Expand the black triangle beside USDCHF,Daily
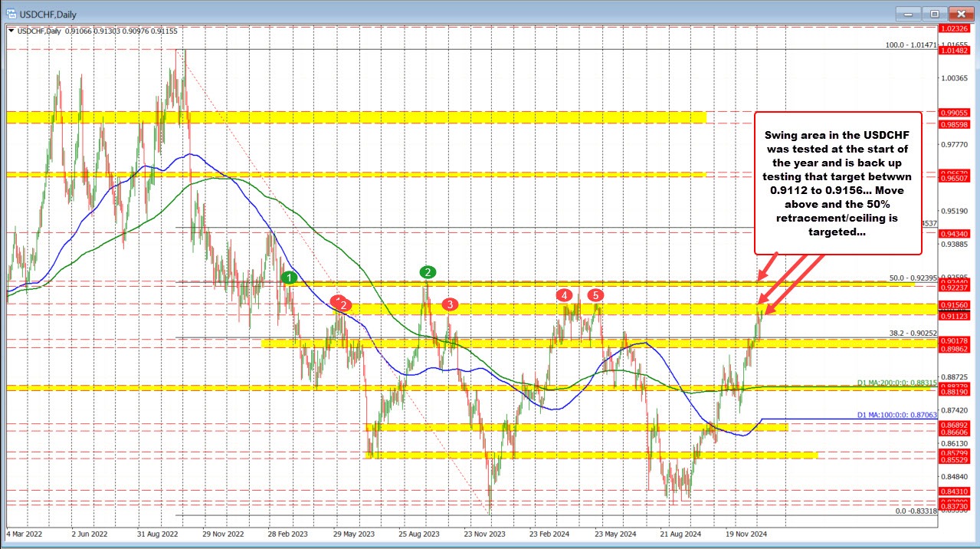 coord(11,31)
